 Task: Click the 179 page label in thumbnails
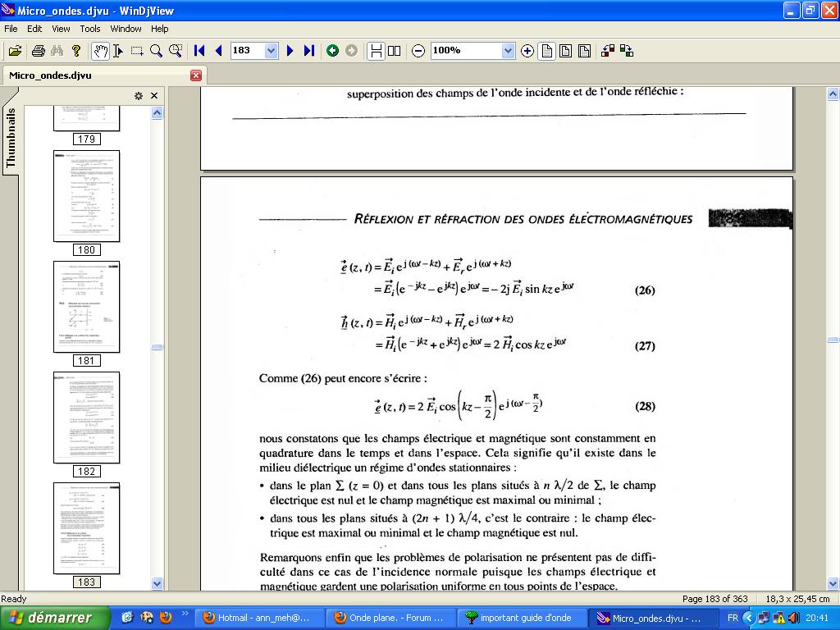click(x=86, y=139)
